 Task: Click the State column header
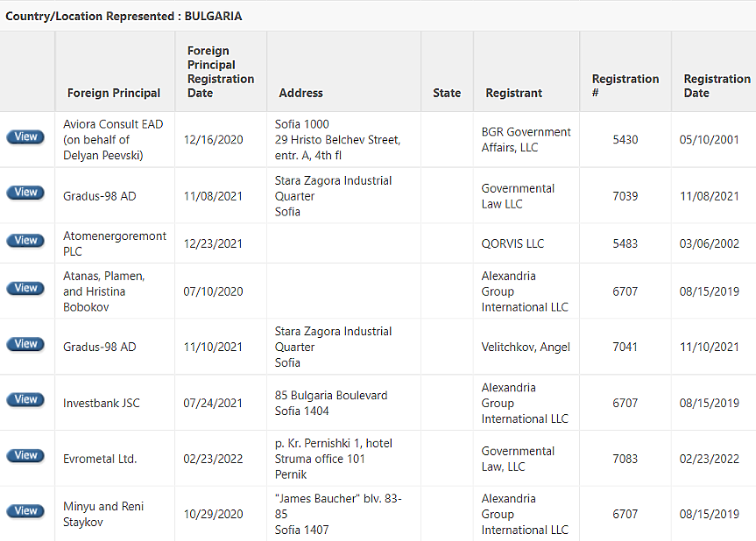pyautogui.click(x=446, y=93)
